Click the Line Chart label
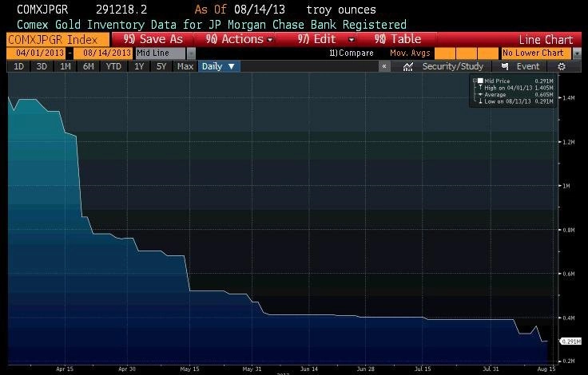 tap(546, 40)
